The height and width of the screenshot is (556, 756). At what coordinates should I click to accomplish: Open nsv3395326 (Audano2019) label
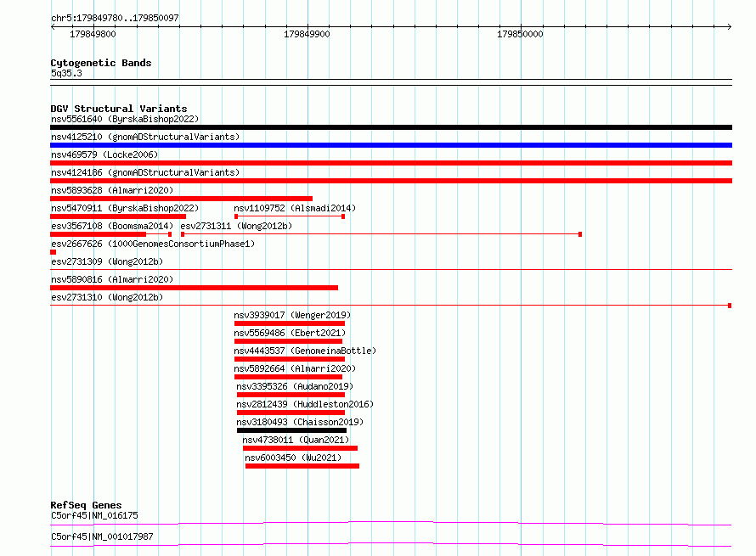coord(295,386)
